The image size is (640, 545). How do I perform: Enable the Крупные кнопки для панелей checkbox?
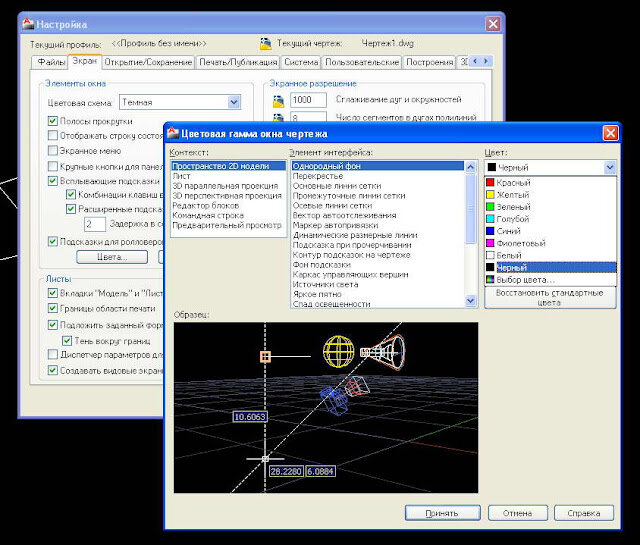[x=53, y=166]
